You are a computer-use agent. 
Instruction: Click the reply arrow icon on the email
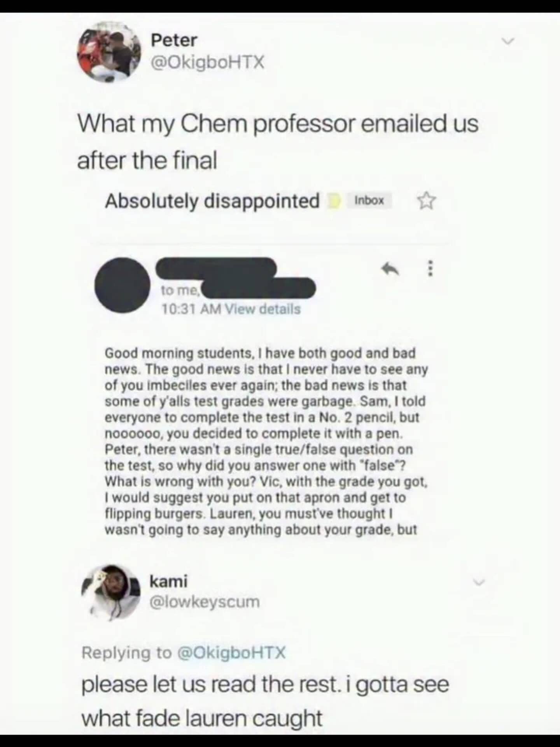(390, 268)
